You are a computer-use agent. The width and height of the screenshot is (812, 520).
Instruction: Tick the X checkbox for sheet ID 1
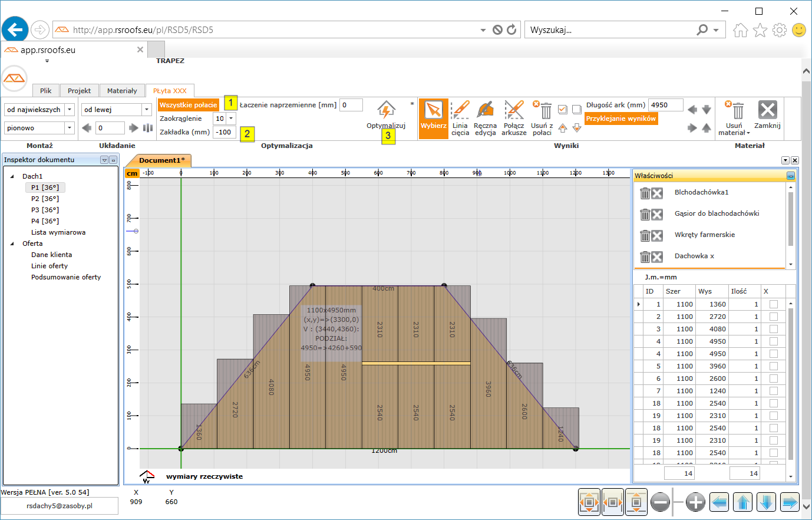point(773,304)
